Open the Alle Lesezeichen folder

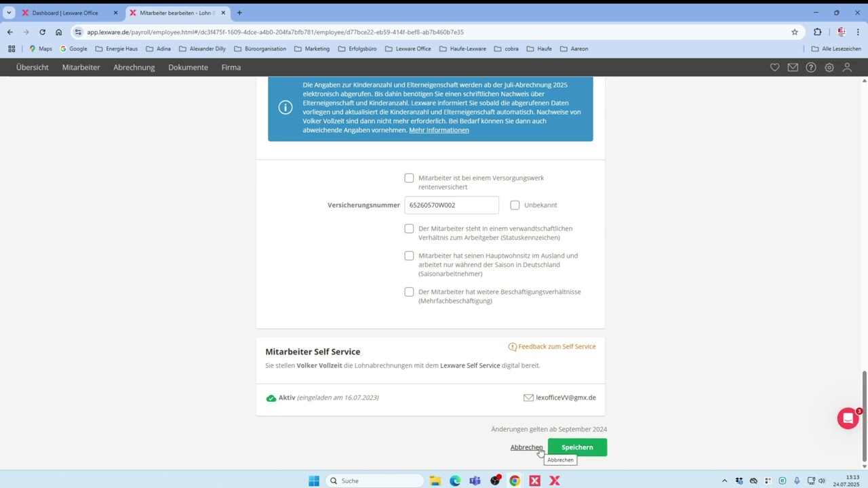pos(836,49)
